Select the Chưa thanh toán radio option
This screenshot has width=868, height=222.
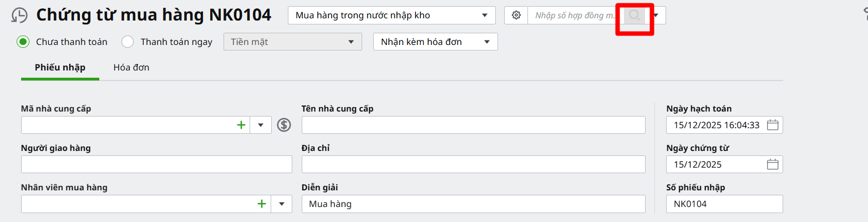point(23,42)
